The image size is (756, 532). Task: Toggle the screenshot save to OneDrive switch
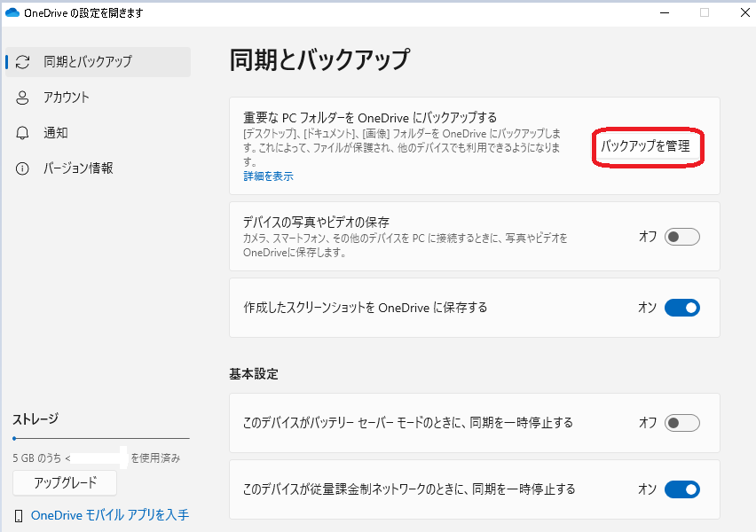pos(681,308)
